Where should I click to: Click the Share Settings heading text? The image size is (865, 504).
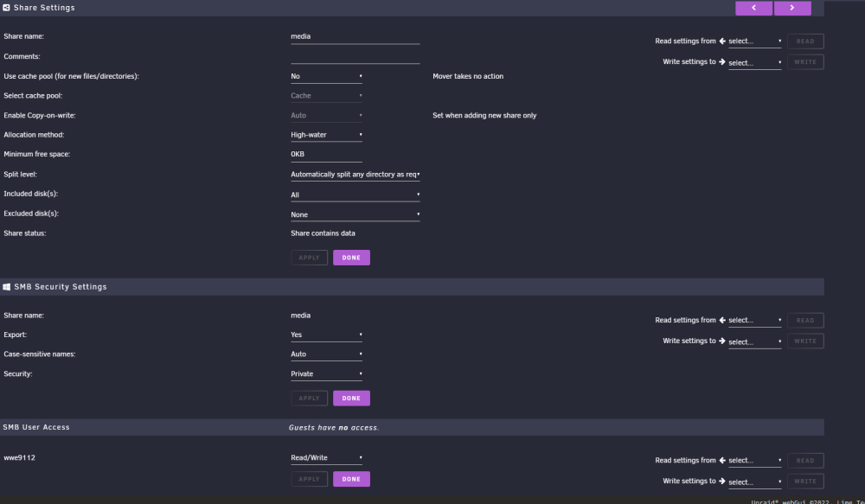(44, 8)
